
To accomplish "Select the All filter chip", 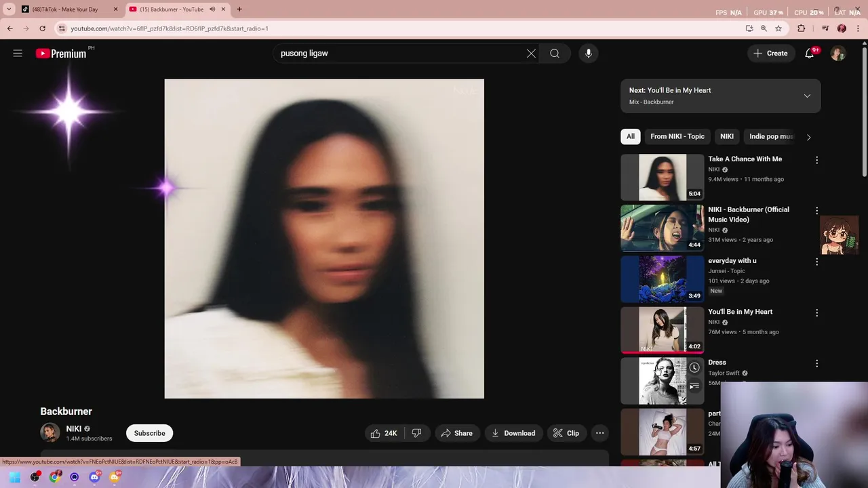I will 631,136.
